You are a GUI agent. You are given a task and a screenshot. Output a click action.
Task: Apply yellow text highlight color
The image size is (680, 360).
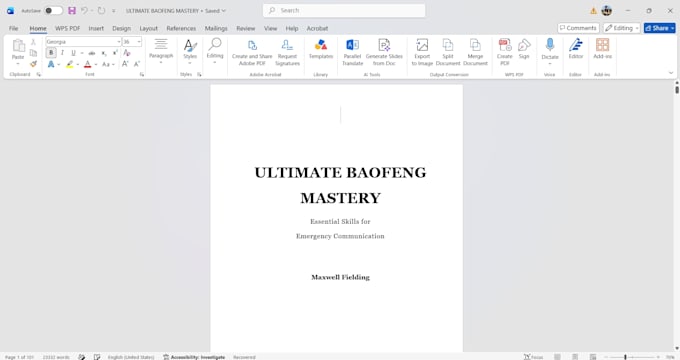click(x=69, y=64)
